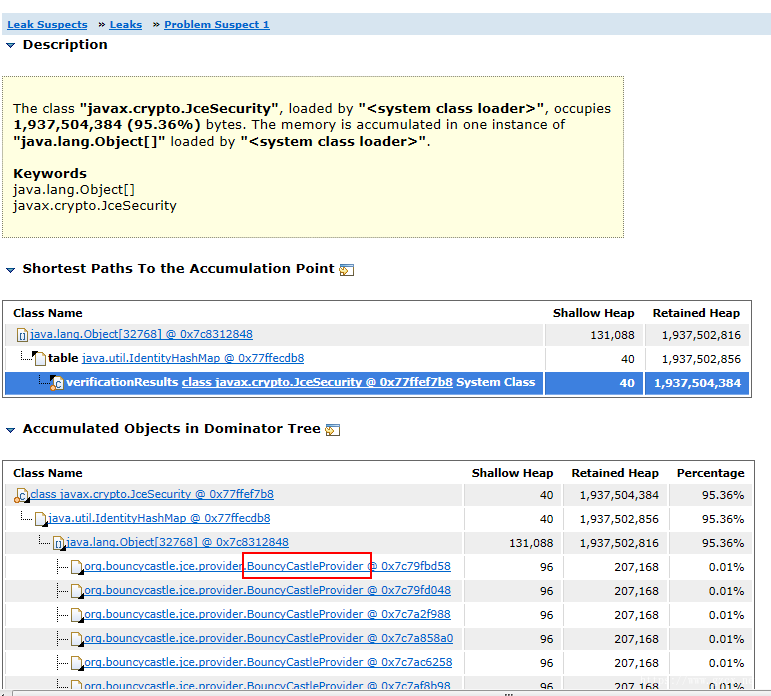Image resolution: width=771 pixels, height=696 pixels.
Task: Click icon beside Accumulated Objects heading
Action: [333, 429]
